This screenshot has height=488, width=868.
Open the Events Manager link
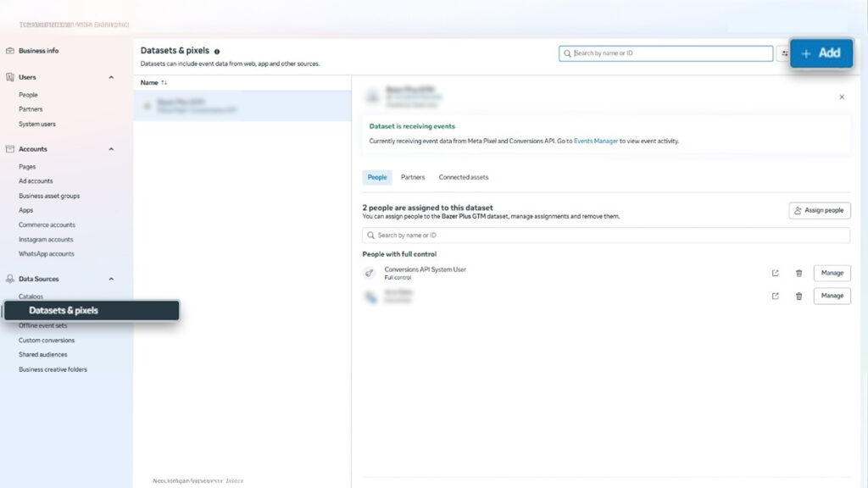[x=595, y=141]
